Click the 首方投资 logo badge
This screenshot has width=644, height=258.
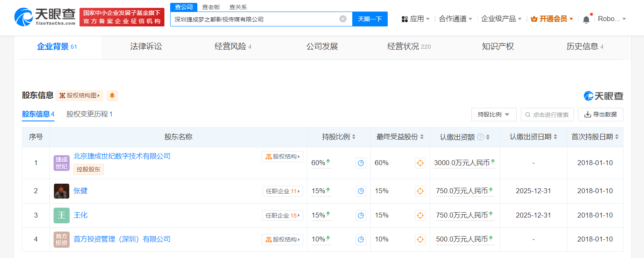tap(61, 239)
